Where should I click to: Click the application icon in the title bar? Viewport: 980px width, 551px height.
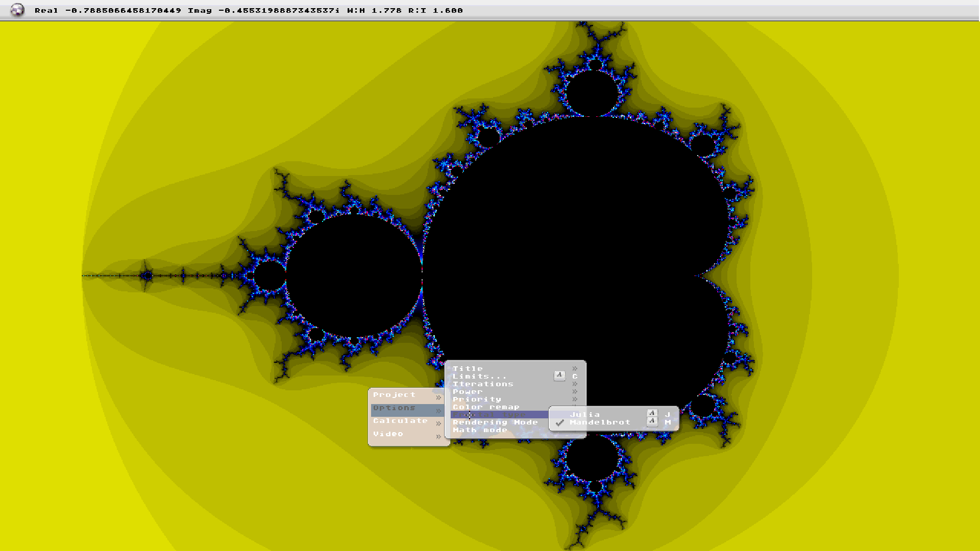(x=18, y=9)
